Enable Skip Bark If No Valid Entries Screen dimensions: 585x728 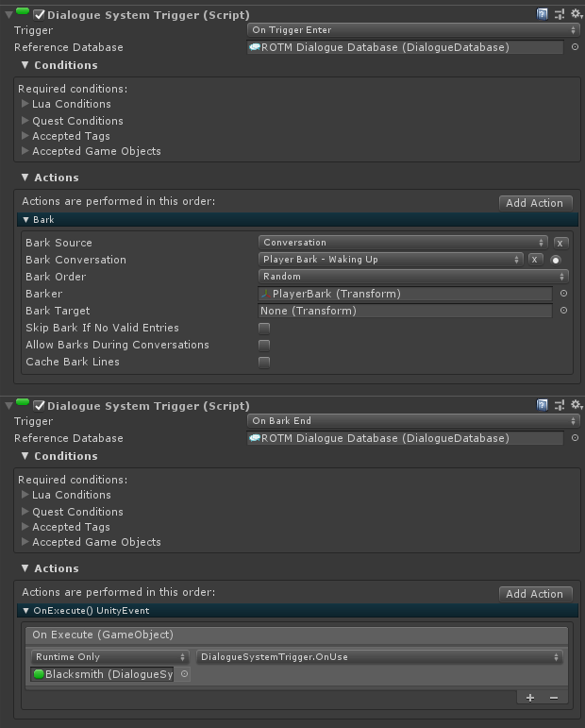click(264, 329)
